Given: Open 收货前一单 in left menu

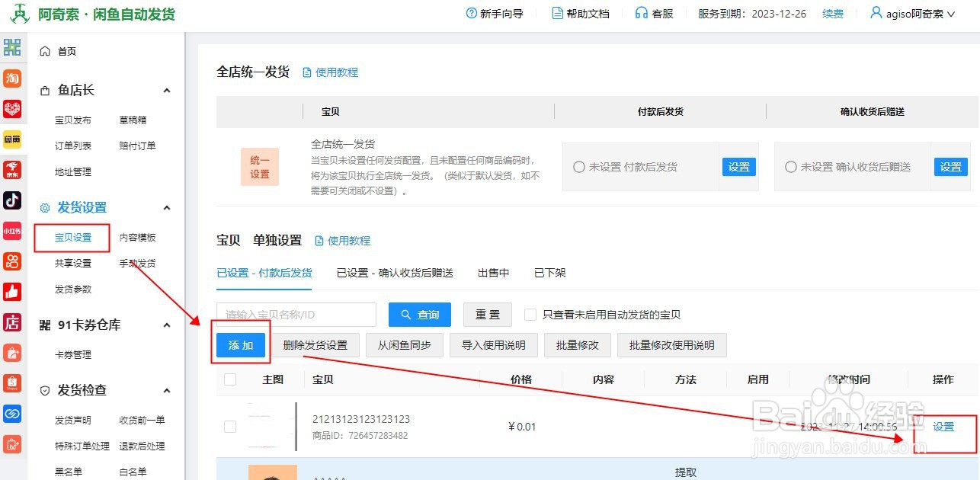Looking at the screenshot, I should (x=142, y=421).
